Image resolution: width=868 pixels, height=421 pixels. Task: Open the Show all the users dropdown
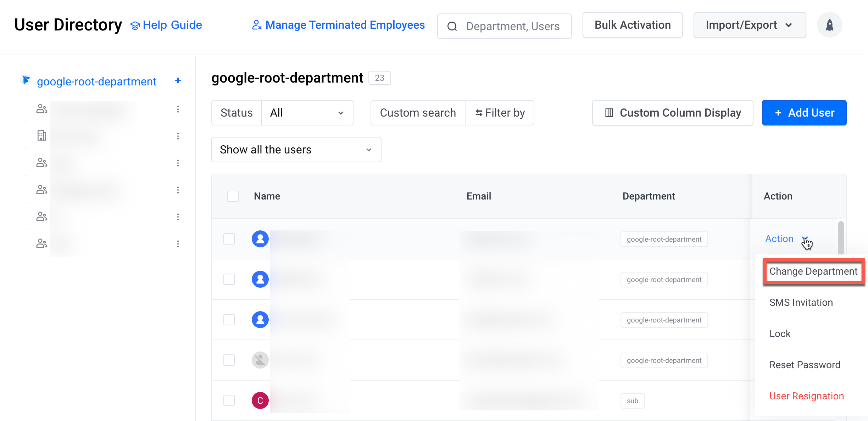pyautogui.click(x=296, y=150)
